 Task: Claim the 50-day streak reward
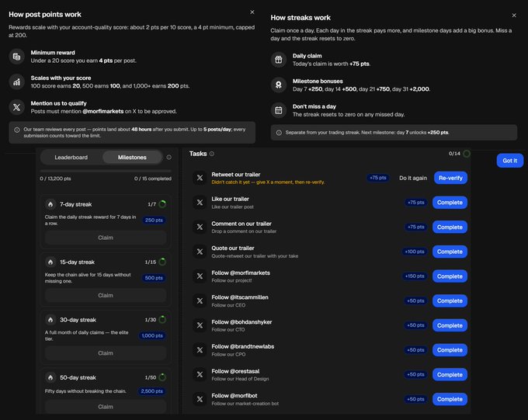(106, 407)
